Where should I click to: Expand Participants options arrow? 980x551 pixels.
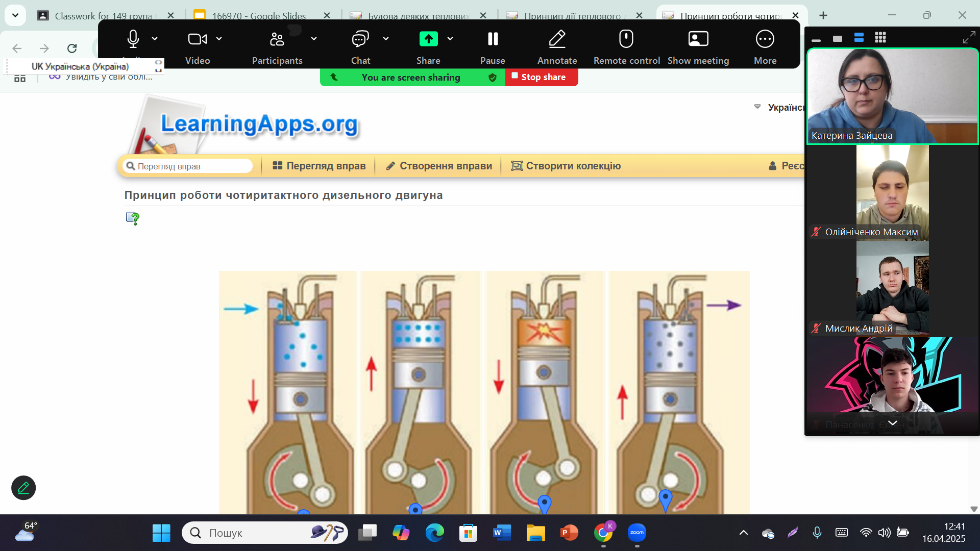[x=314, y=39]
